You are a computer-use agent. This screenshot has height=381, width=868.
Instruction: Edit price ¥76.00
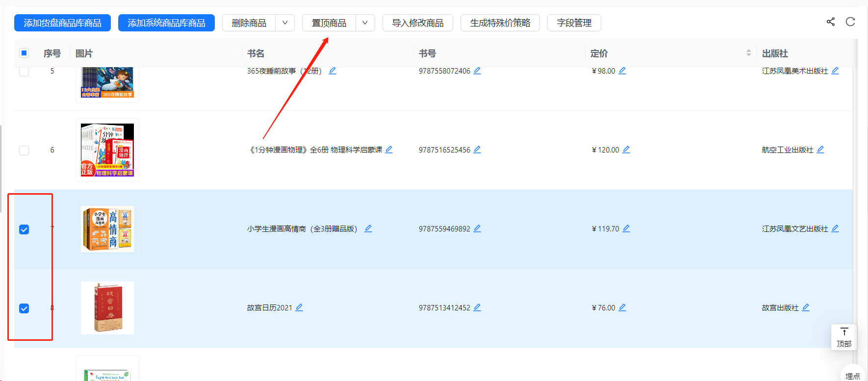(x=622, y=307)
